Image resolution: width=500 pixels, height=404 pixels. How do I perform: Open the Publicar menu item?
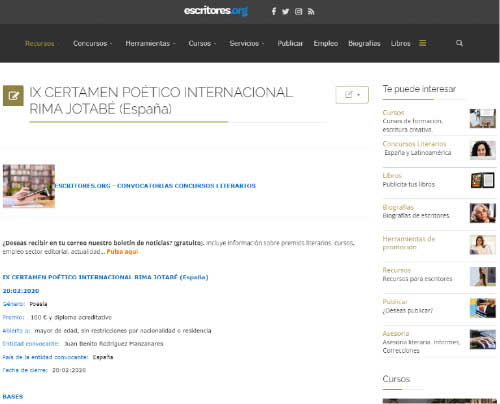pyautogui.click(x=290, y=44)
